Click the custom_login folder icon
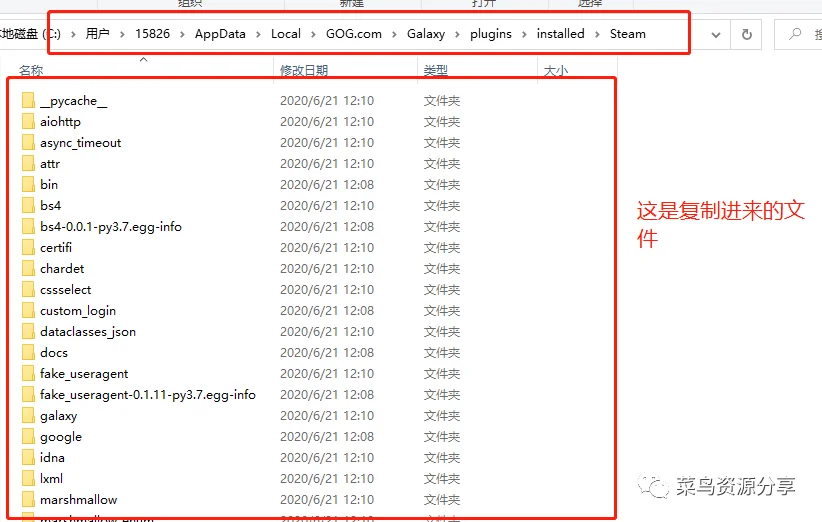 28,310
